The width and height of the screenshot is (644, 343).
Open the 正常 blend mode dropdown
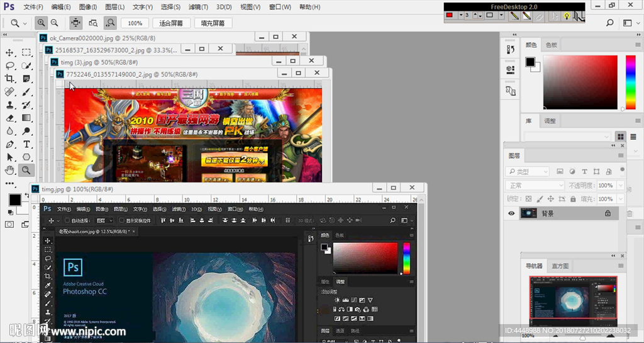click(535, 185)
